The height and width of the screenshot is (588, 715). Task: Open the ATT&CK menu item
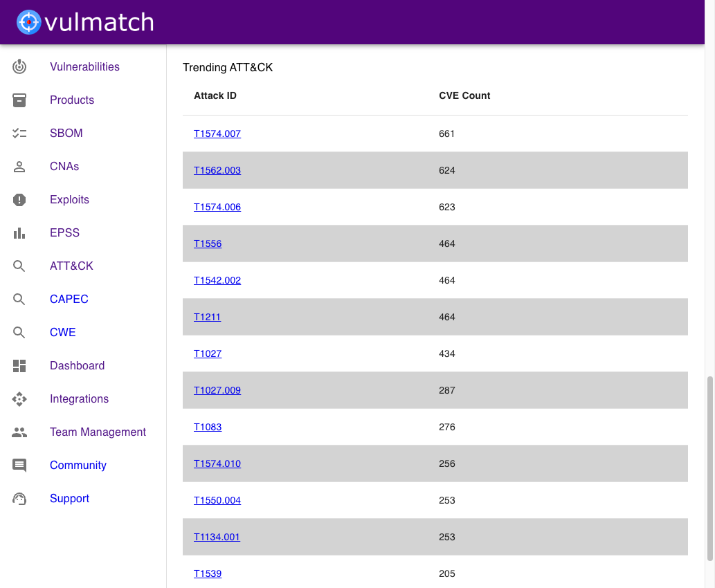click(71, 266)
